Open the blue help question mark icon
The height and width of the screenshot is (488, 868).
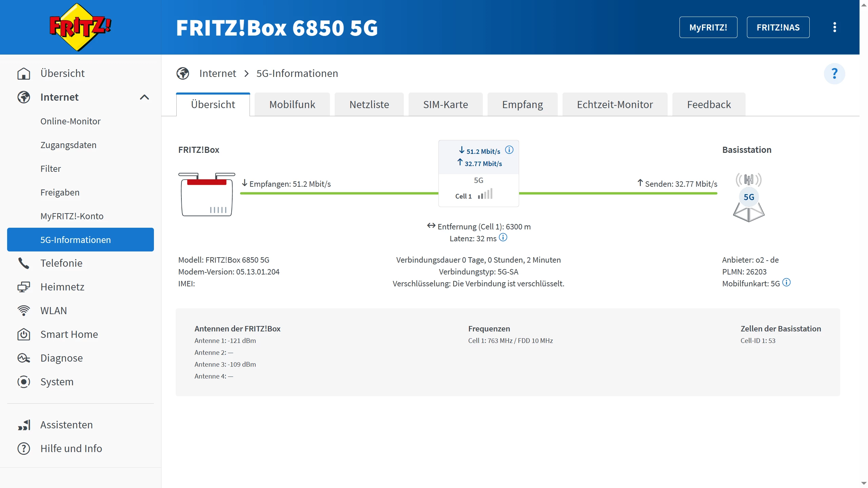point(834,74)
